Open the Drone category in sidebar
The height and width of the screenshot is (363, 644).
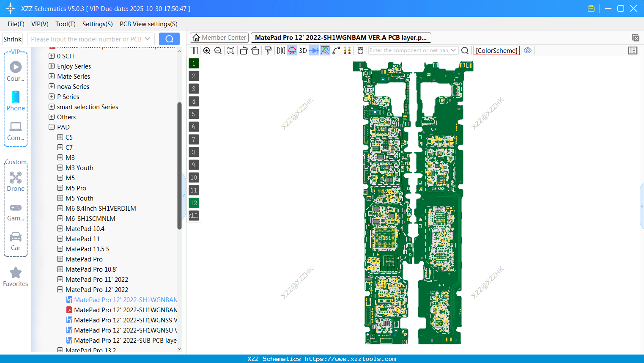[16, 181]
